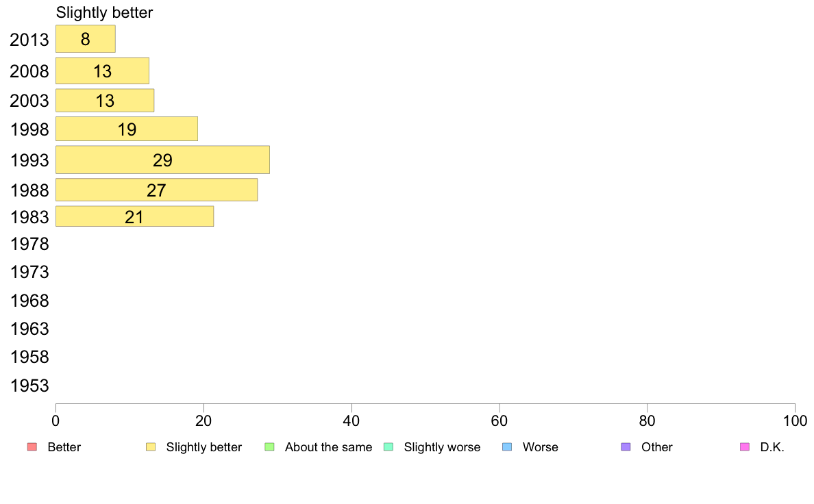Viewport: 814px width, 504px height.
Task: Click the red Better legend swatch
Action: point(32,447)
